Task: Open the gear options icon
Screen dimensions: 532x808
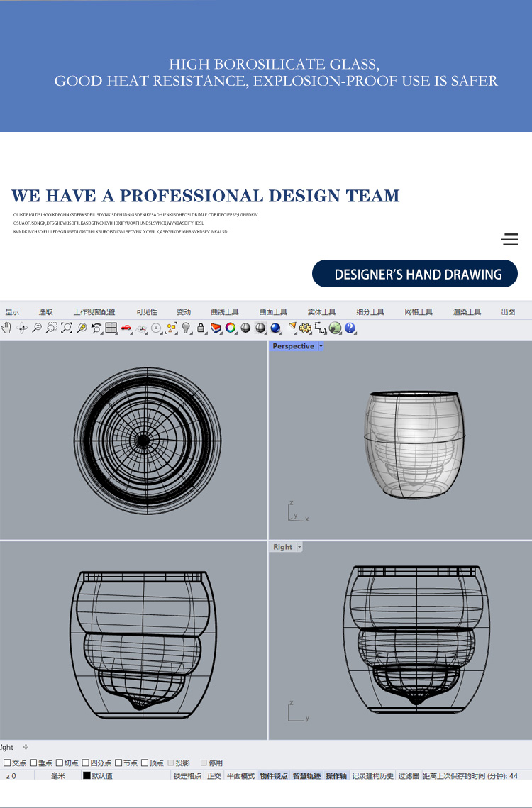Action: [305, 328]
